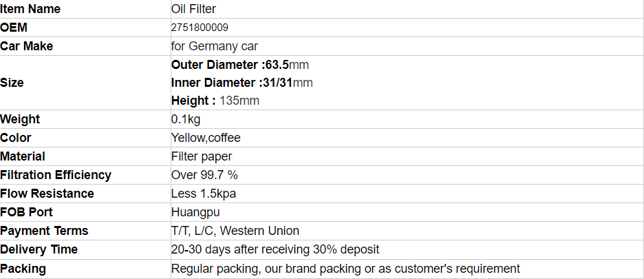This screenshot has width=644, height=279.
Task: Click the 'Regular packing' description cell
Action: coord(345,269)
